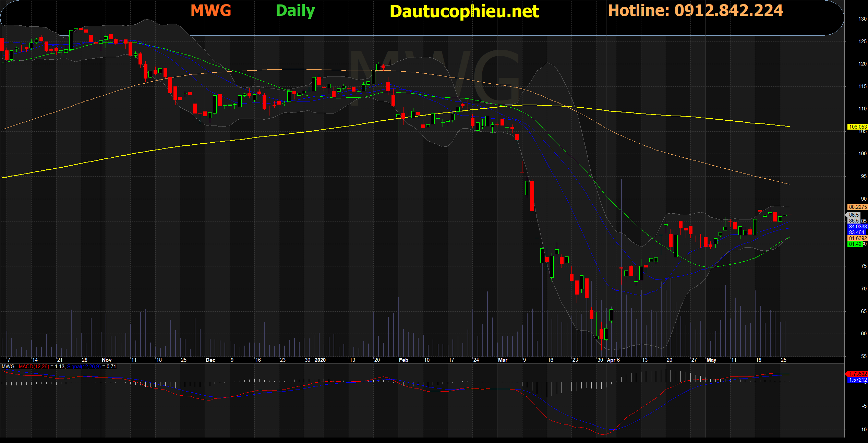Click the yellow 106.053 price tag
This screenshot has width=868, height=443.
(857, 127)
